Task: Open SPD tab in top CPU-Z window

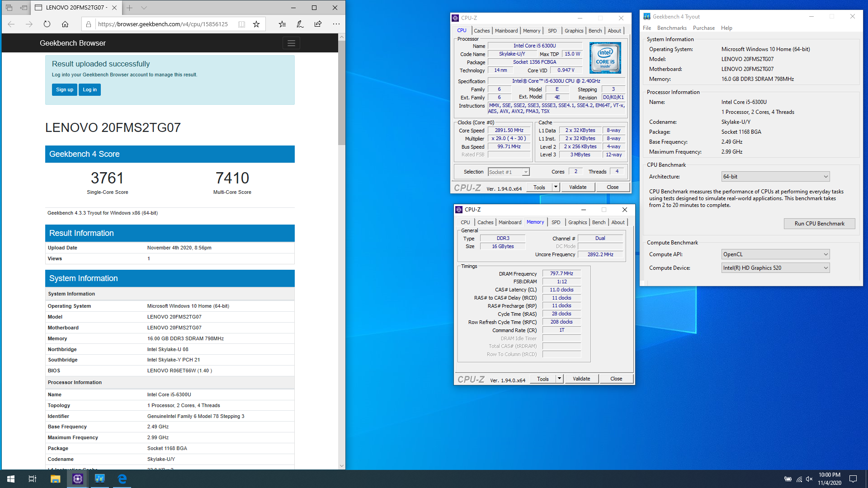Action: click(552, 31)
